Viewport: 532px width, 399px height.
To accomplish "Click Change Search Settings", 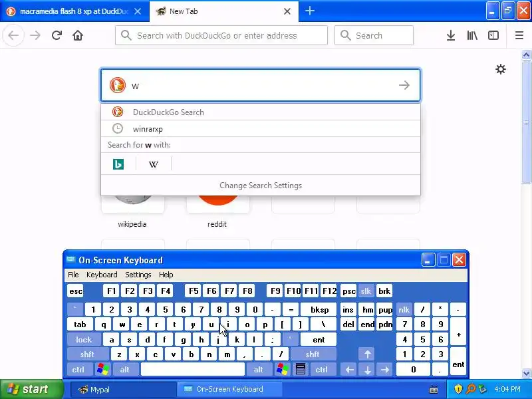I will [261, 186].
